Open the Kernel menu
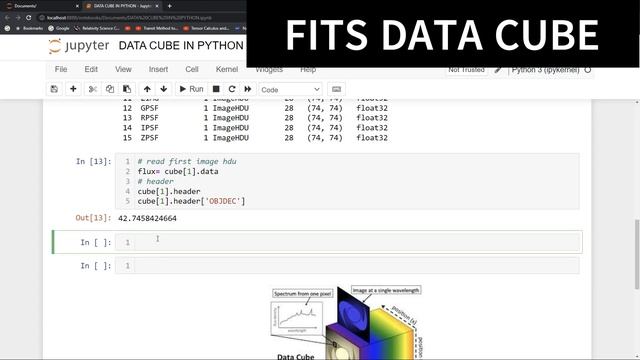Viewport: 640px width, 360px height. click(227, 69)
